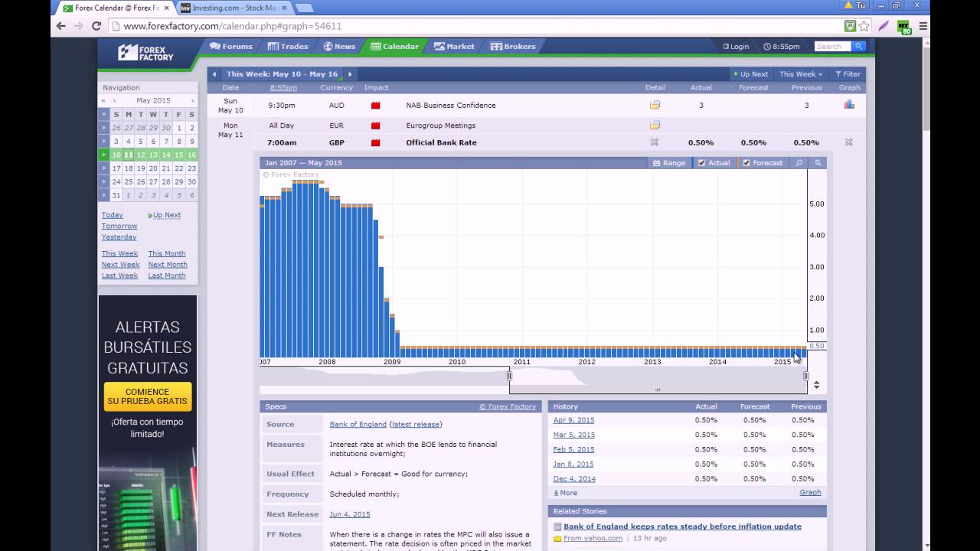The width and height of the screenshot is (980, 551).
Task: Open detail folder for Eurogroup Meetings
Action: coord(655,125)
